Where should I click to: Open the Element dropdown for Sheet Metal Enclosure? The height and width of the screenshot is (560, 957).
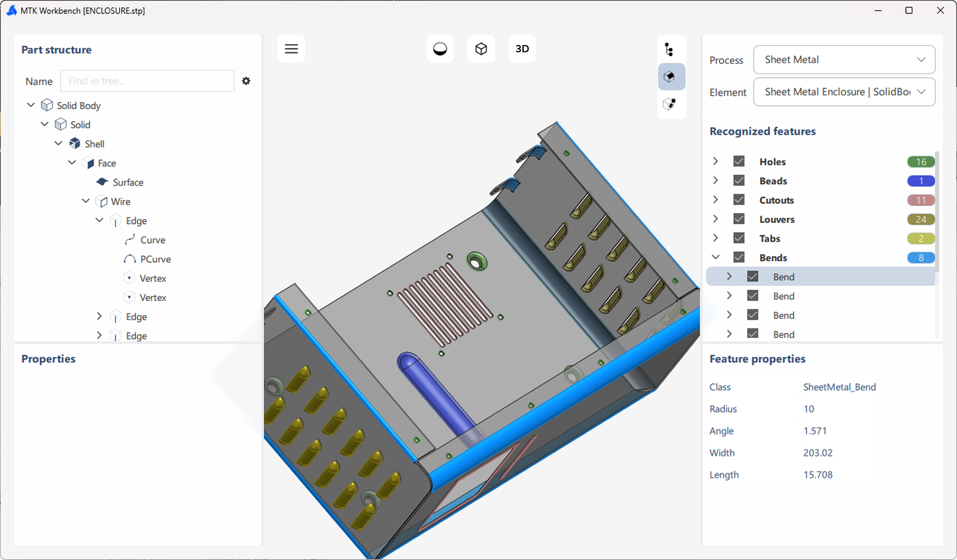coord(843,92)
